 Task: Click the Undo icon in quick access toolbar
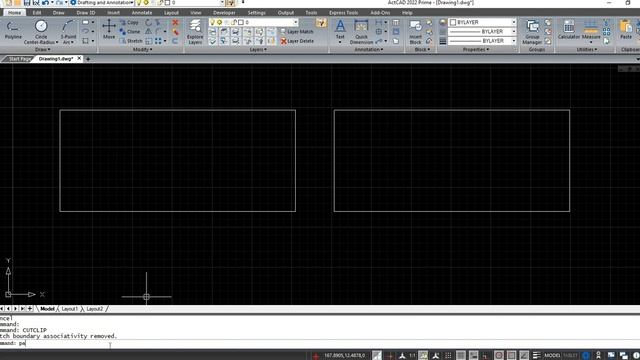[x=45, y=2]
